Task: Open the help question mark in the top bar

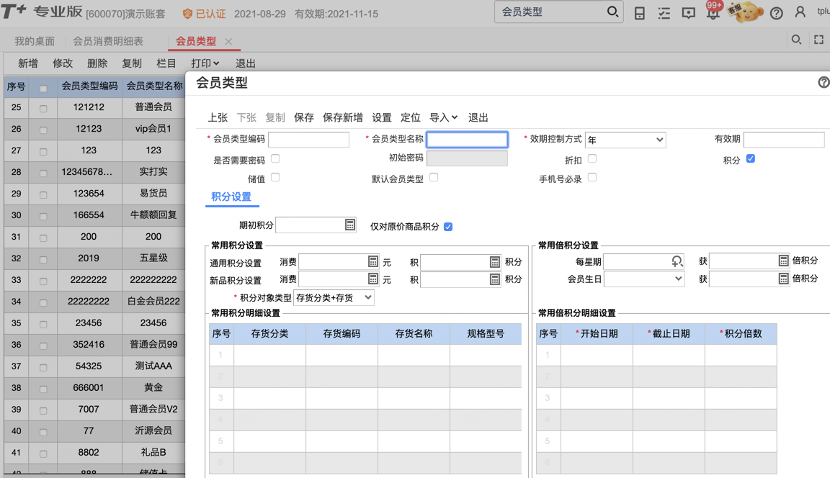Action: (776, 14)
